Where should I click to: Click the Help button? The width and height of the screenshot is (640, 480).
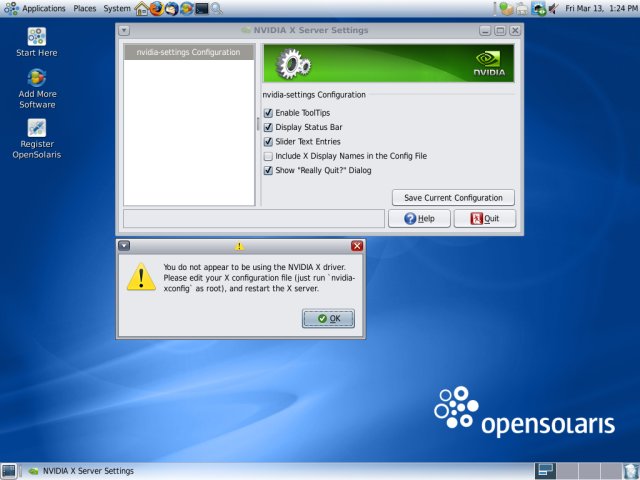pos(419,218)
